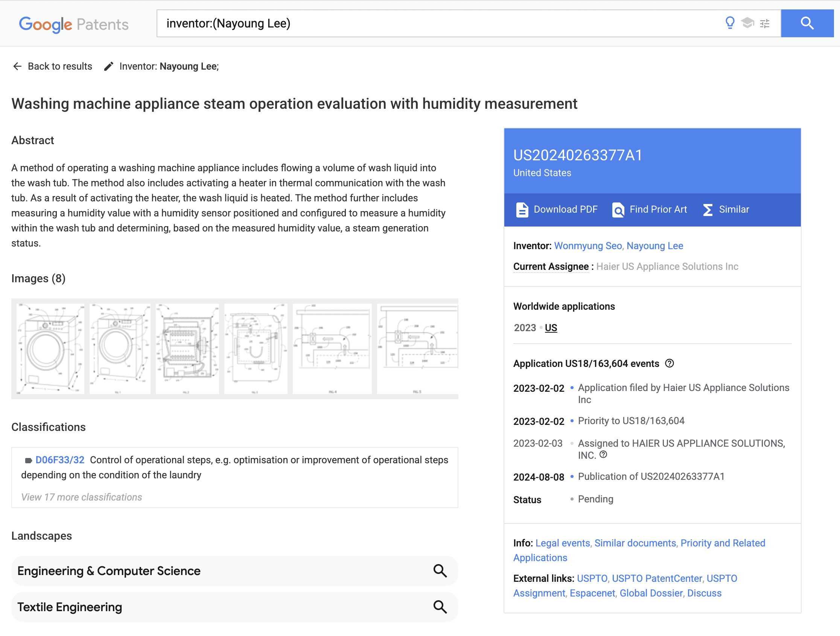The width and height of the screenshot is (840, 636).
Task: Search Engineering & Computer Science landscape magnifier
Action: [440, 571]
